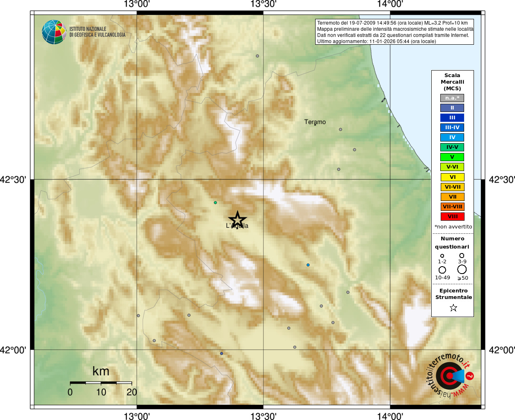Select the VI-VII legend swatch
The image size is (515, 420).
click(452, 187)
